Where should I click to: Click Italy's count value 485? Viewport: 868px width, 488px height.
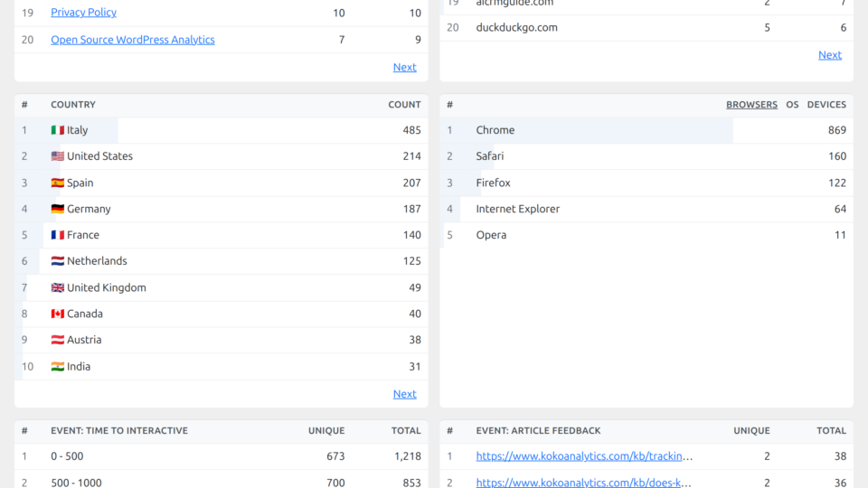[x=412, y=130]
